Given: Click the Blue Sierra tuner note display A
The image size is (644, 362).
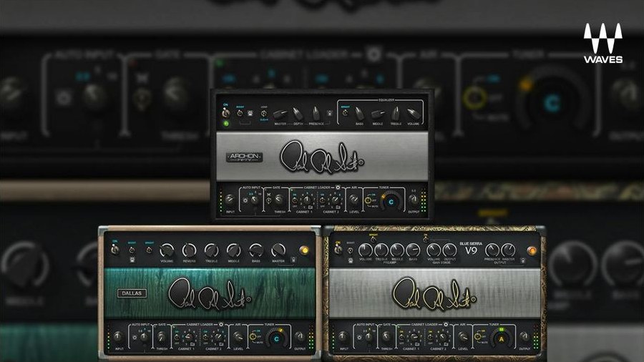Looking at the screenshot, I should coord(502,339).
